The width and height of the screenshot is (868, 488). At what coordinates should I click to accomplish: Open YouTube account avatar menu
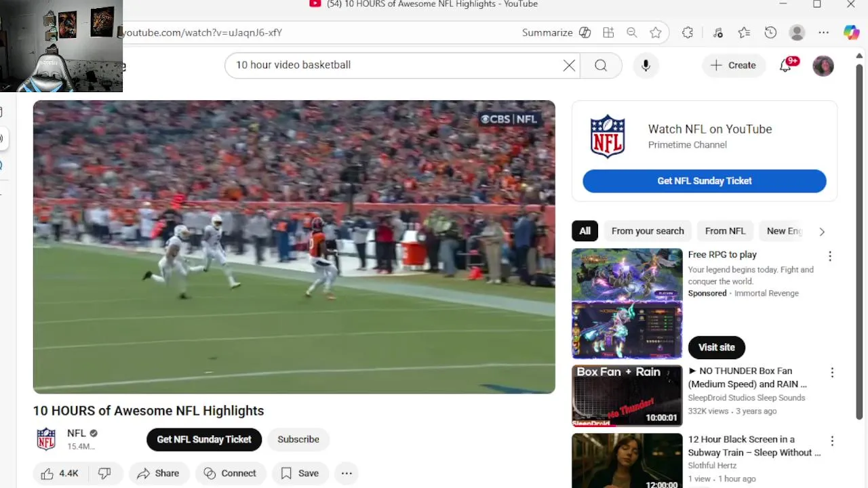(x=823, y=66)
